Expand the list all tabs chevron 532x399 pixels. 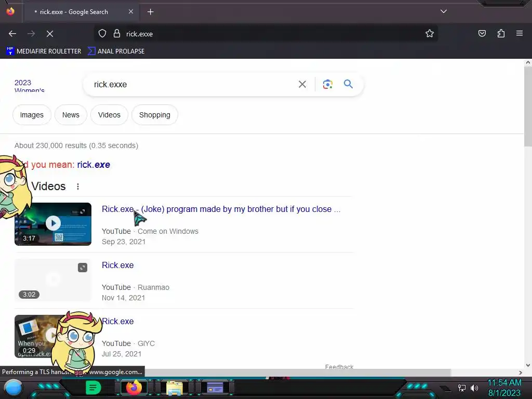tap(444, 11)
